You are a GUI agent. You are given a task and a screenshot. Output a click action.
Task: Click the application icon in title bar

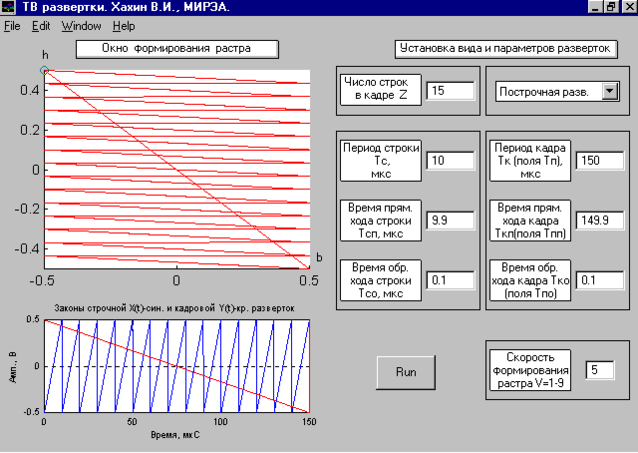[x=8, y=7]
